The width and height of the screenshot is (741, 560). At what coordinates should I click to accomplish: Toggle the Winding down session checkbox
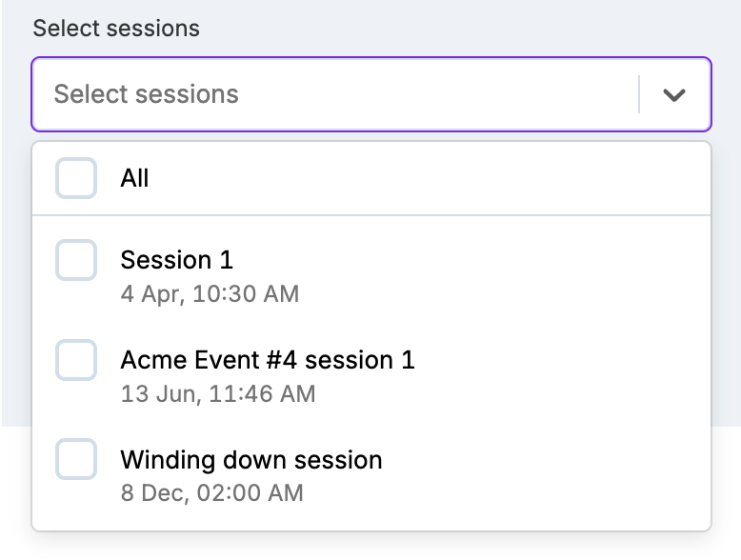click(76, 460)
